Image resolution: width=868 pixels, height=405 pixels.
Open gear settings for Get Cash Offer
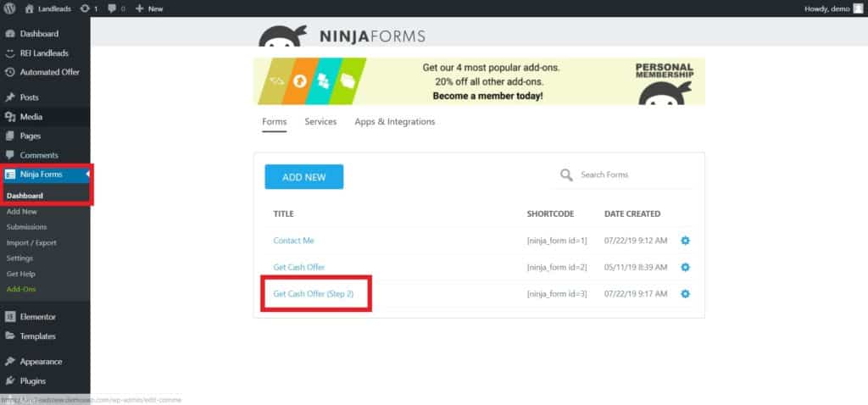click(685, 267)
